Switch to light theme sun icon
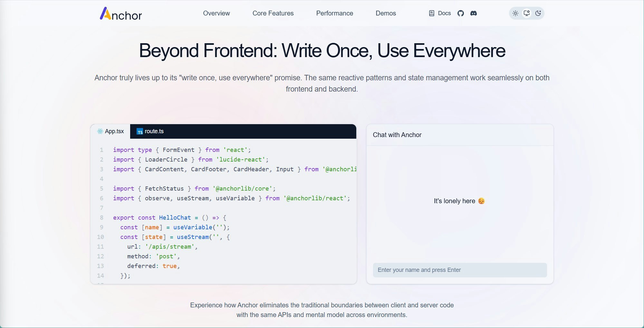The width and height of the screenshot is (644, 328). [515, 13]
